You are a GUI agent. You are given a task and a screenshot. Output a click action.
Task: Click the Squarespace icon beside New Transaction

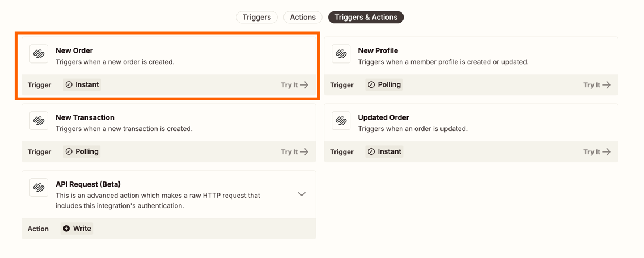(x=39, y=121)
